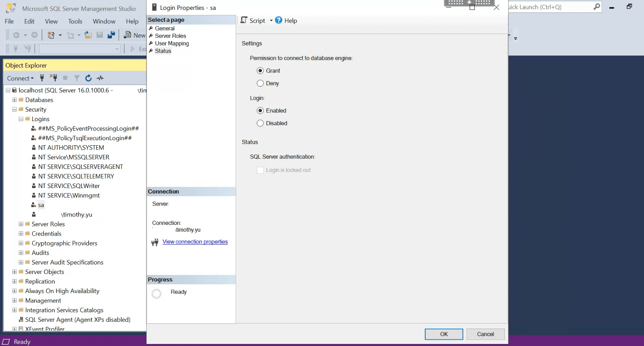Select NT AUTHORITY\SYSTEM login
Image resolution: width=644 pixels, height=346 pixels.
[x=71, y=148]
